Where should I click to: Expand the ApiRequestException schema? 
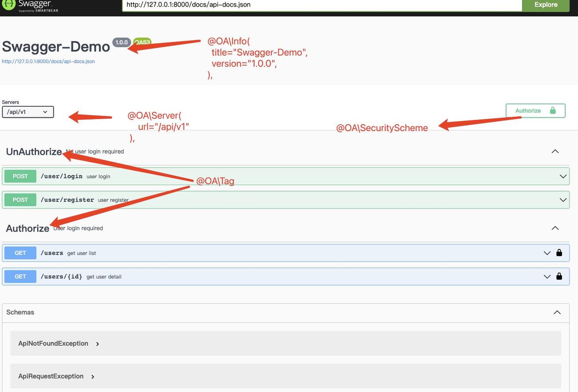point(93,377)
